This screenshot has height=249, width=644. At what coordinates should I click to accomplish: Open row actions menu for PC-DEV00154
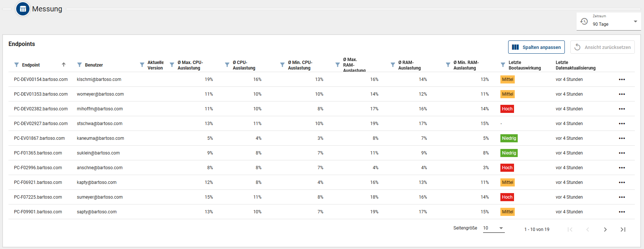[622, 79]
